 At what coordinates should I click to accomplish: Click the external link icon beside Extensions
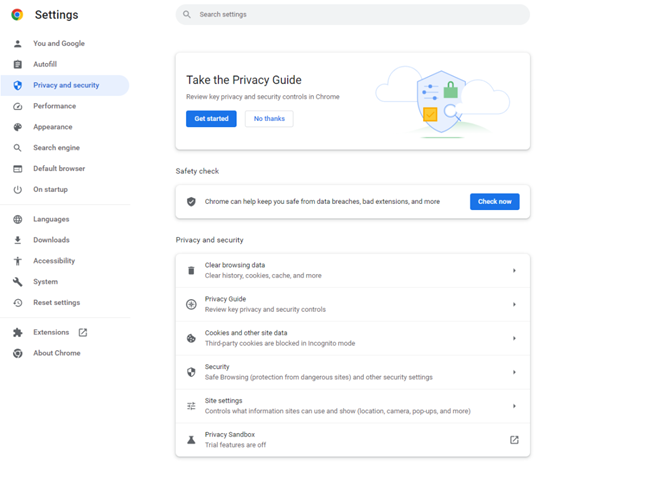tap(83, 332)
